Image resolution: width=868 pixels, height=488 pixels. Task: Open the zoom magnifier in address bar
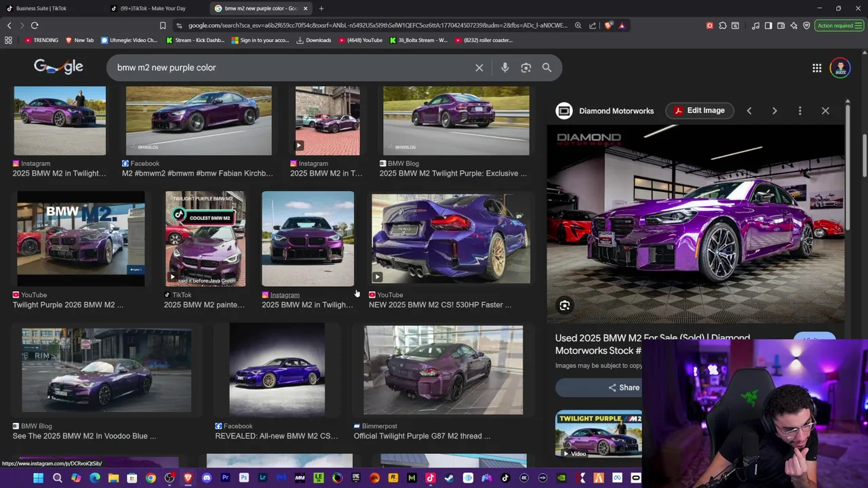pos(578,26)
